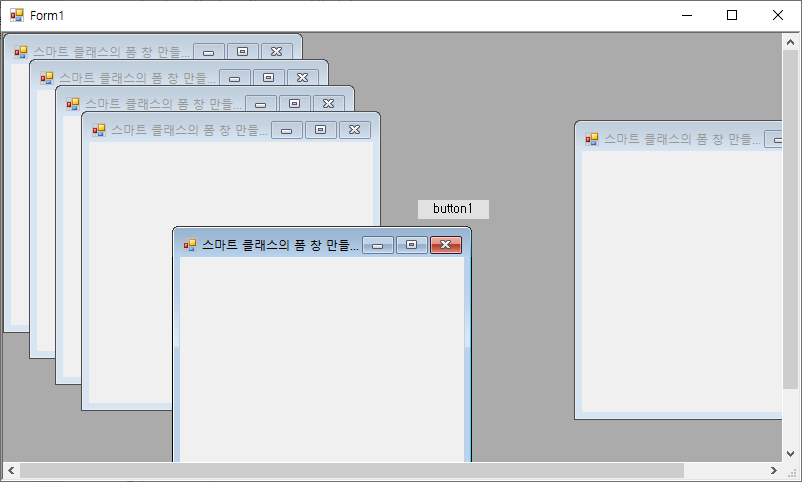Close the main Form1 window

pos(777,15)
